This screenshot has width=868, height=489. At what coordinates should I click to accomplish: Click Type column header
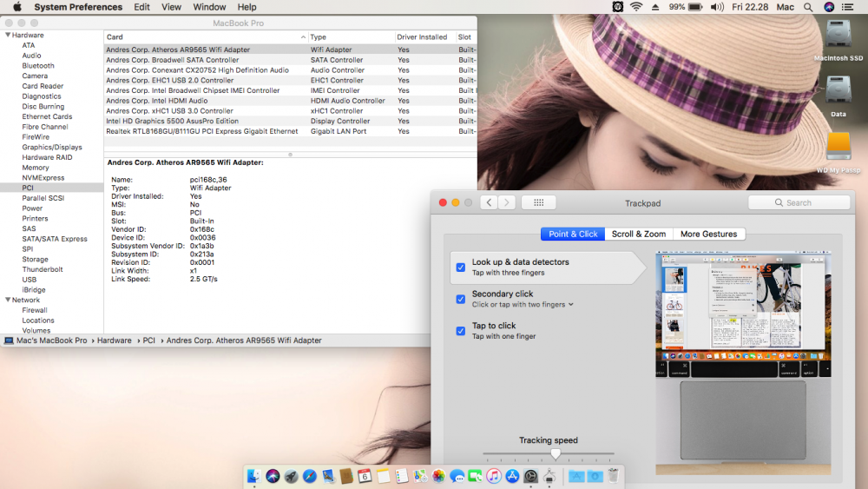(x=351, y=37)
